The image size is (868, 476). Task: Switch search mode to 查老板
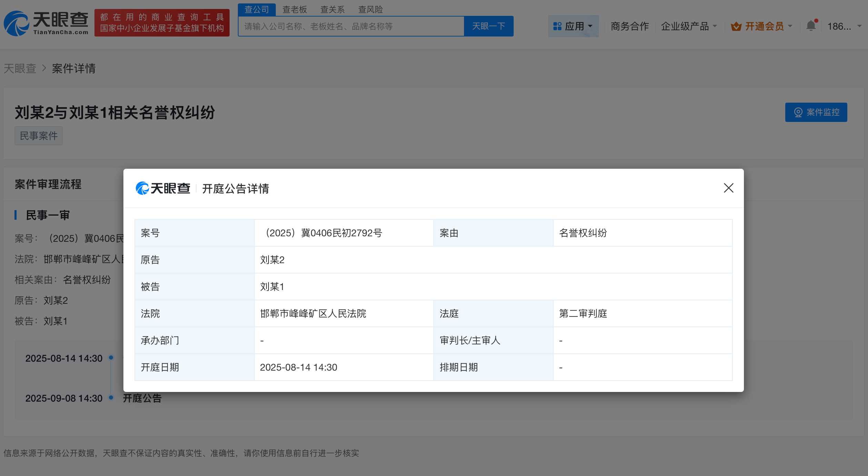tap(295, 9)
